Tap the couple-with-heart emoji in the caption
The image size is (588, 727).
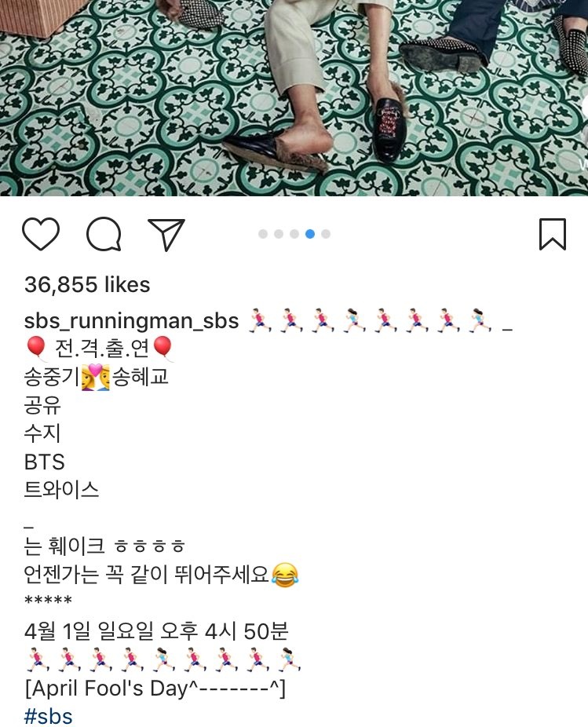point(96,377)
